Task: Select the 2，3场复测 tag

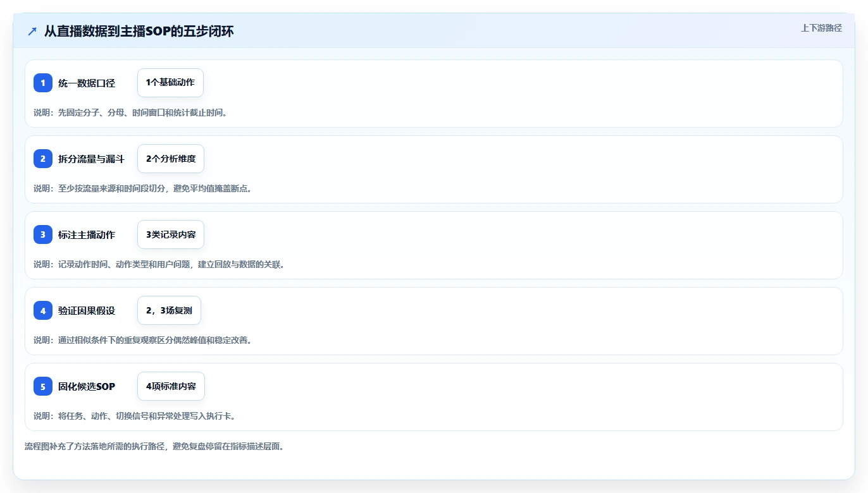Action: tap(169, 310)
